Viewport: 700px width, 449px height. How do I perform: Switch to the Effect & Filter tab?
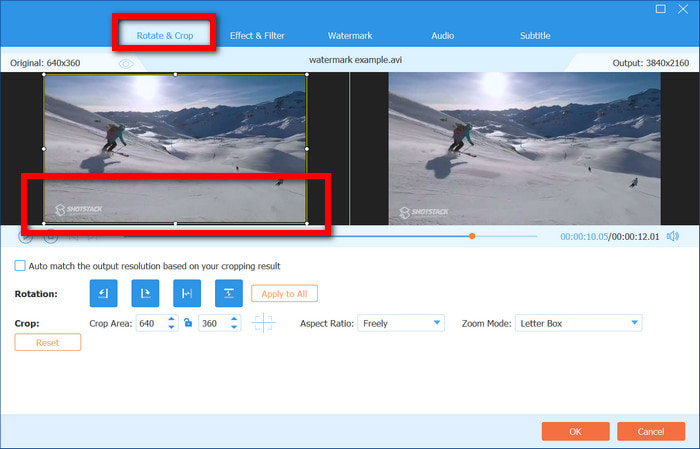tap(257, 36)
